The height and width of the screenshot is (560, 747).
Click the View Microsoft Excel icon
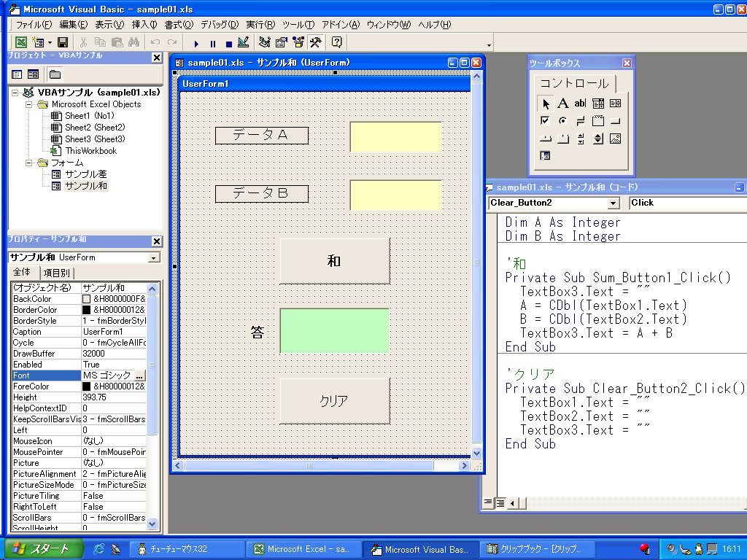pyautogui.click(x=21, y=42)
